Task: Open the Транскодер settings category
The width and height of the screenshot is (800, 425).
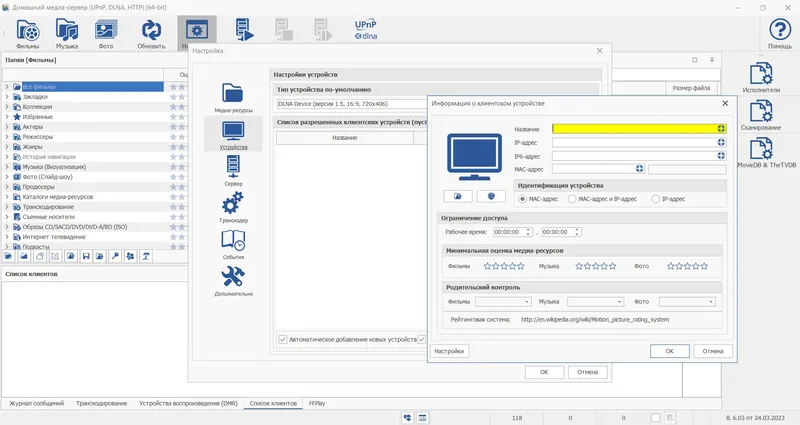Action: pyautogui.click(x=232, y=209)
